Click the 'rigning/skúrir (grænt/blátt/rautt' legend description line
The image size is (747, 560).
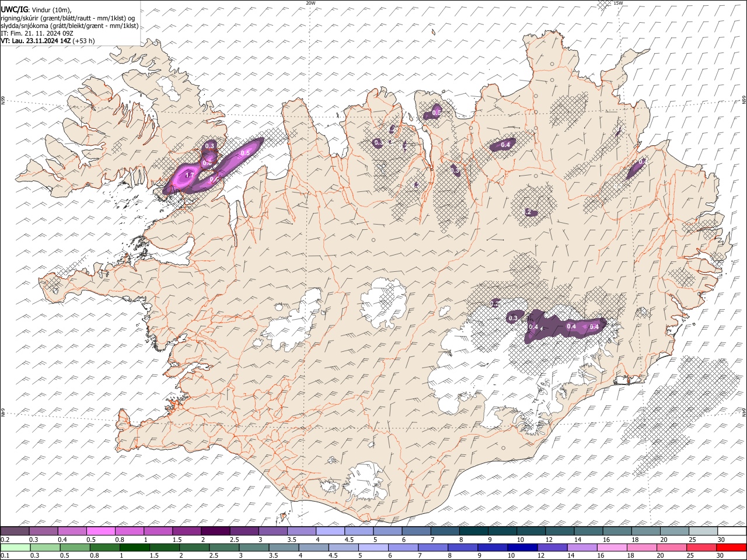pyautogui.click(x=68, y=18)
